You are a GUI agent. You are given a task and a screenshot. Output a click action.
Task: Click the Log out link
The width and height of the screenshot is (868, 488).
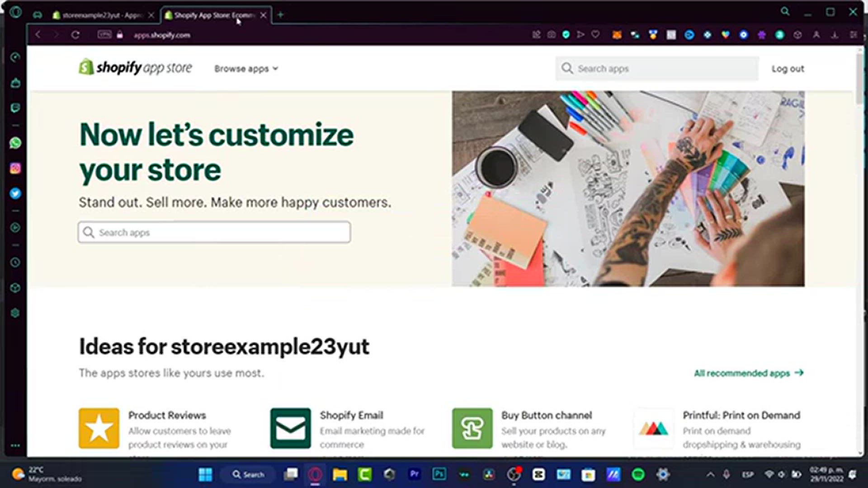pos(788,69)
